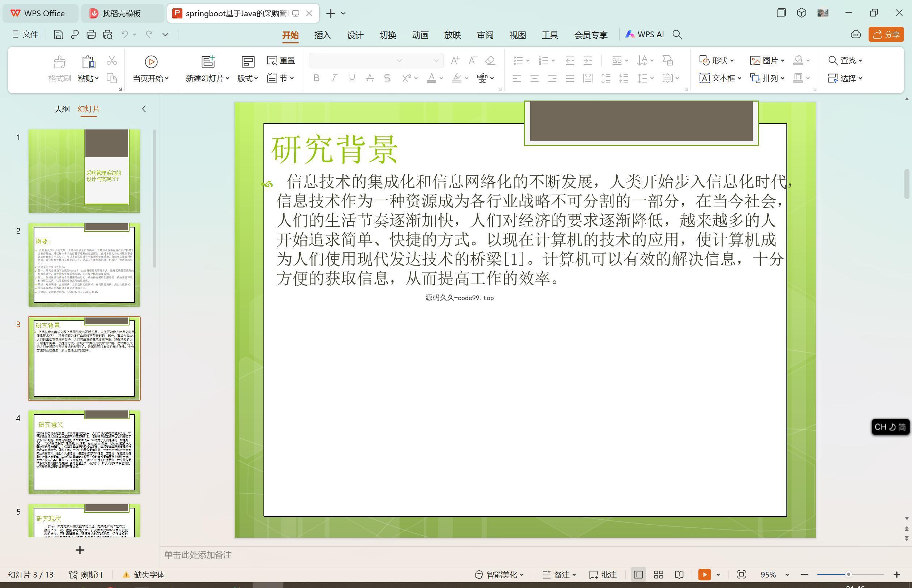Toggle align left paragraph icon
The width and height of the screenshot is (912, 588).
pos(516,78)
